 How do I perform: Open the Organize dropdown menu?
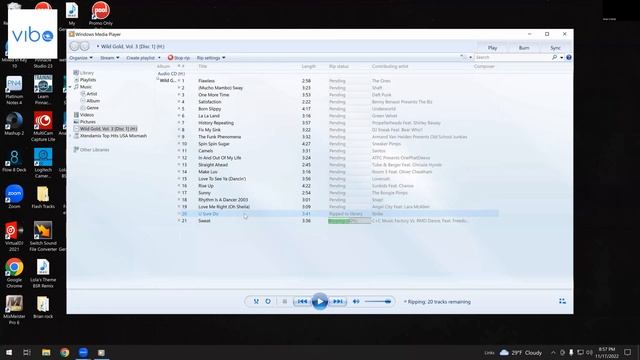(x=81, y=58)
